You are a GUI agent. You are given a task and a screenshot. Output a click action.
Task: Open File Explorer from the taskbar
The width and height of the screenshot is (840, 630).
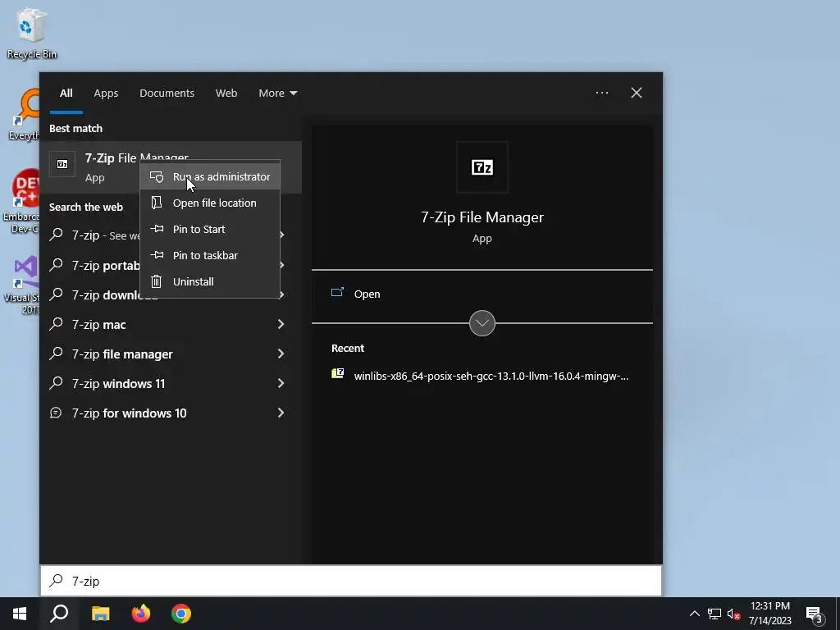[x=100, y=614]
